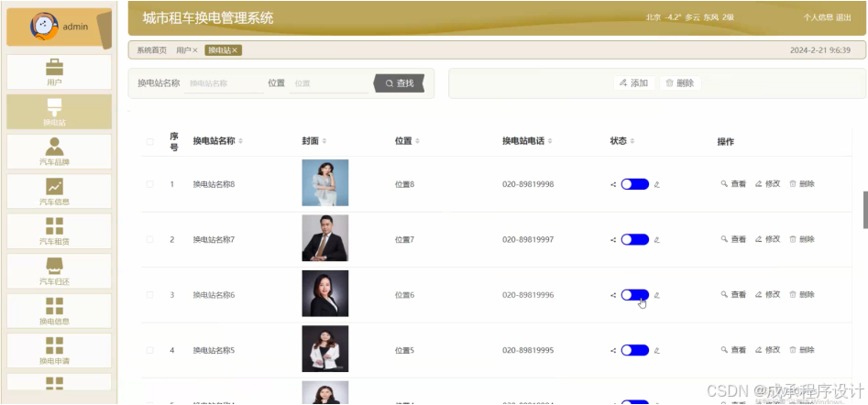Sort by 封面 column arrows
868x405 pixels.
[x=324, y=142]
